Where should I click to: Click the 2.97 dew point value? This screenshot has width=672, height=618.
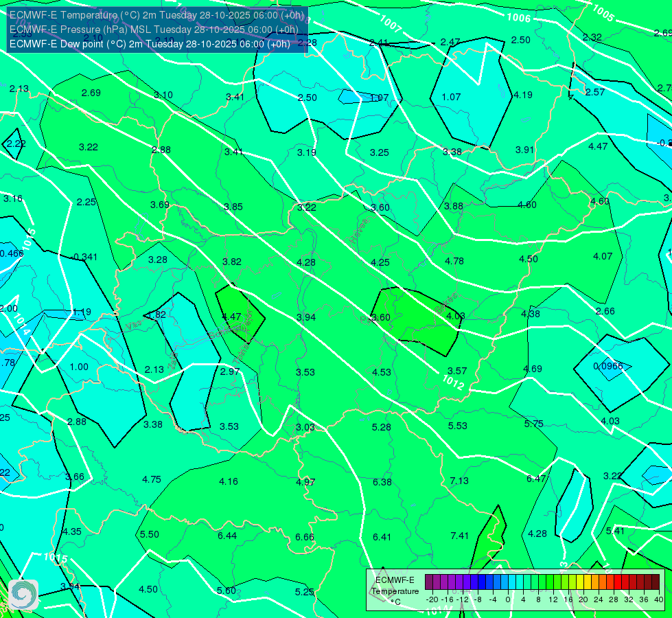click(230, 371)
